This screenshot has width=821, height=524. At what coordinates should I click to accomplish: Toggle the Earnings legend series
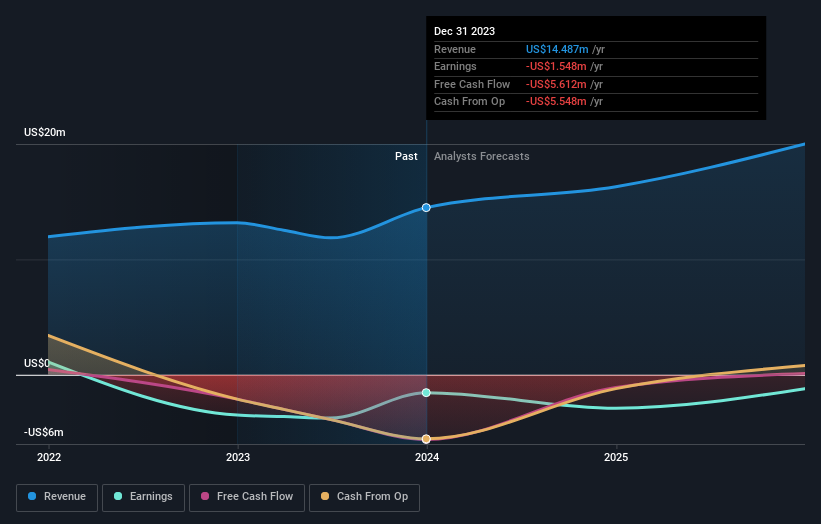coord(143,497)
